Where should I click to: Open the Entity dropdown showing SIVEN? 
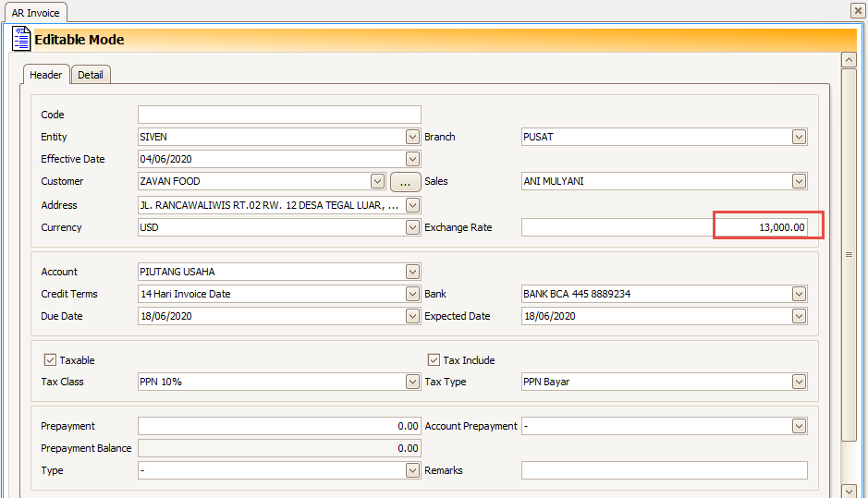412,137
